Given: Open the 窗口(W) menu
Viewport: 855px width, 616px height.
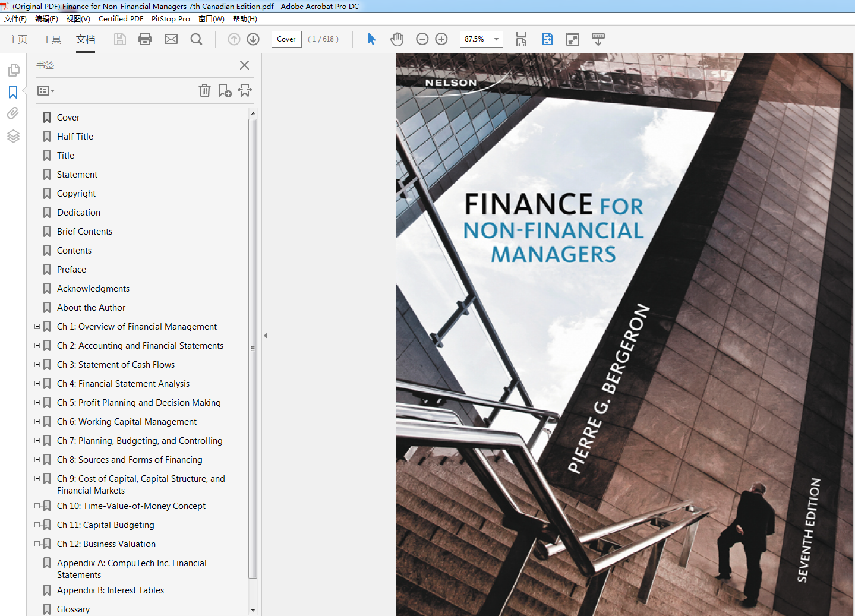Looking at the screenshot, I should click(212, 19).
